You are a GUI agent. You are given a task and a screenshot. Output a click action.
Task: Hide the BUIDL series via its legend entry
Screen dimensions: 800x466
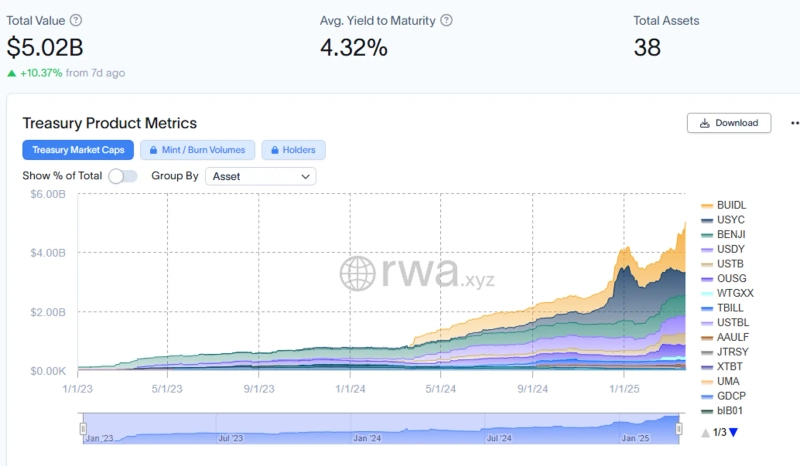[x=730, y=205]
